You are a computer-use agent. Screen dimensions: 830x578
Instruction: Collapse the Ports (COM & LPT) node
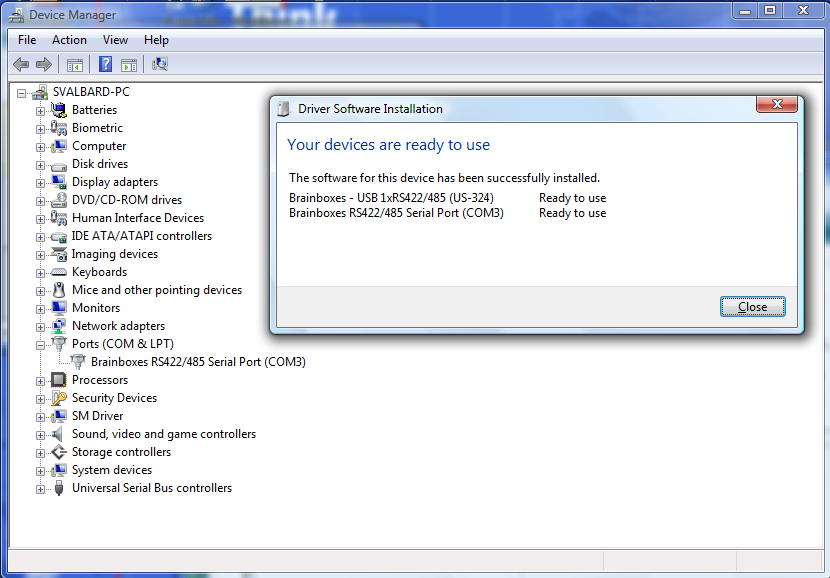[41, 344]
